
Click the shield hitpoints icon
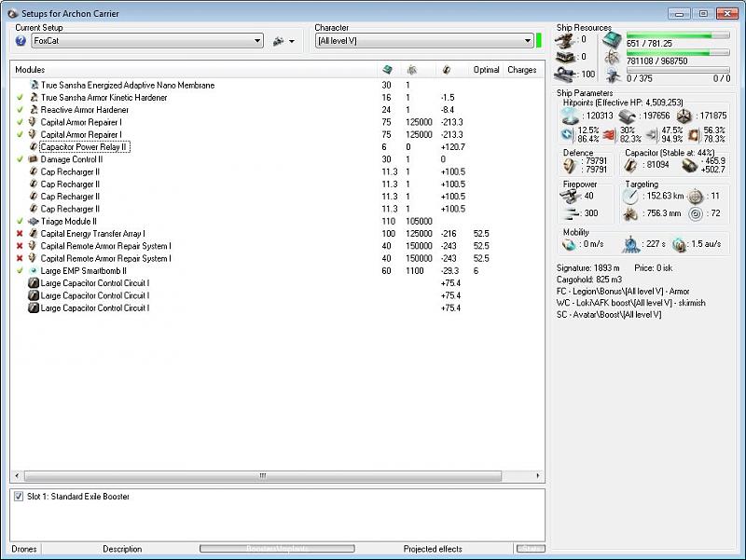[570, 116]
